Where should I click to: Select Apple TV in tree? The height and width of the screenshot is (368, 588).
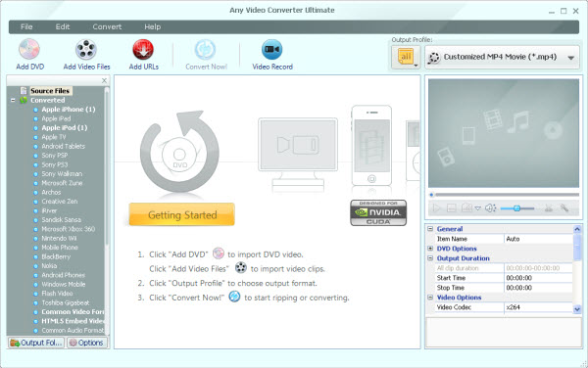pos(54,137)
